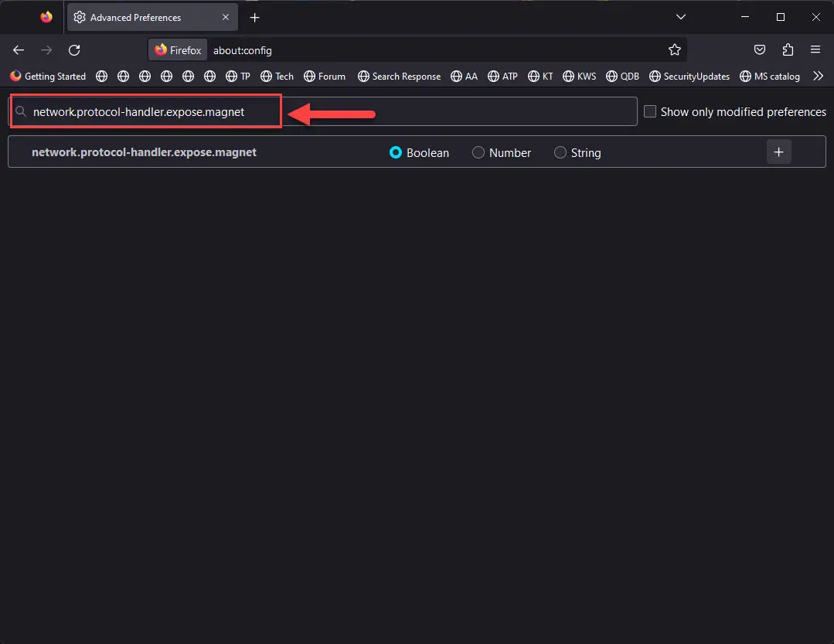Maximize the Firefox window

[x=780, y=17]
